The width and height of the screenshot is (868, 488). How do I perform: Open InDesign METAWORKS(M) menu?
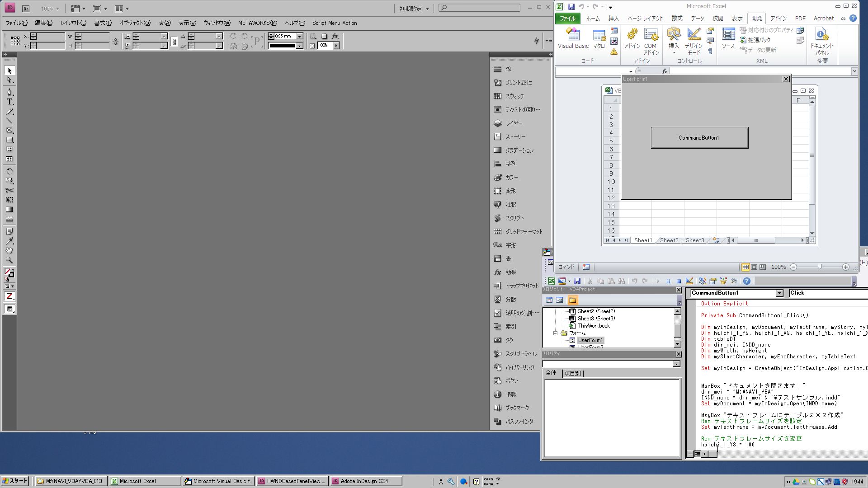pos(257,23)
